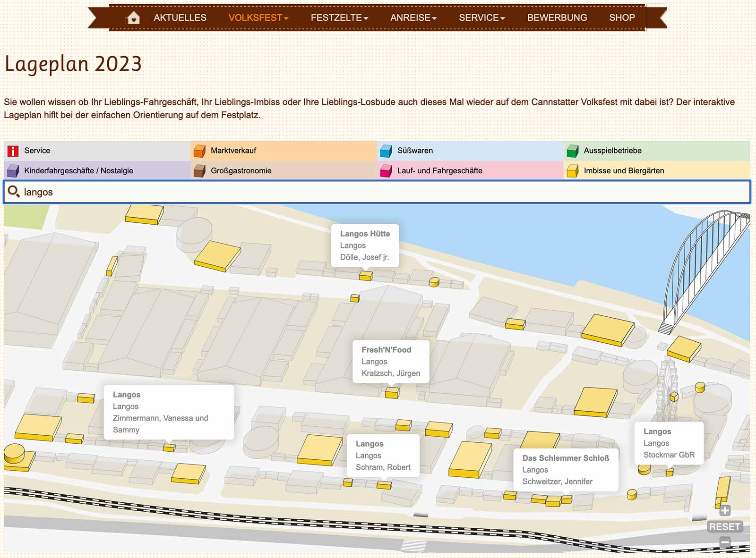This screenshot has height=558, width=756.
Task: Expand the Anreise dropdown menu
Action: 413,18
